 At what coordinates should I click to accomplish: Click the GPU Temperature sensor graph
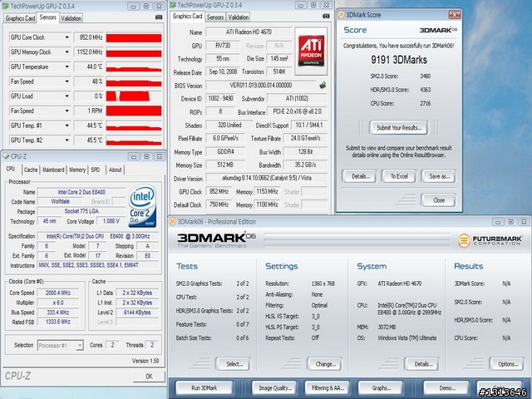pos(134,67)
